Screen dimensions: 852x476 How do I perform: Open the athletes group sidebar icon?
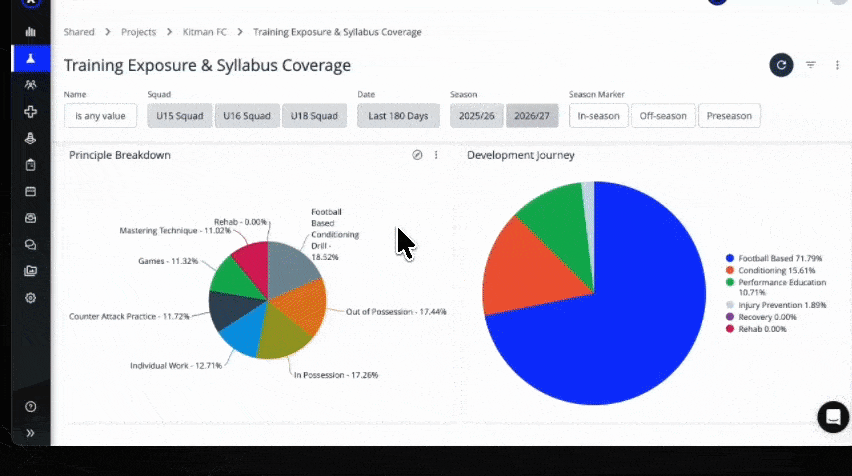[x=30, y=85]
